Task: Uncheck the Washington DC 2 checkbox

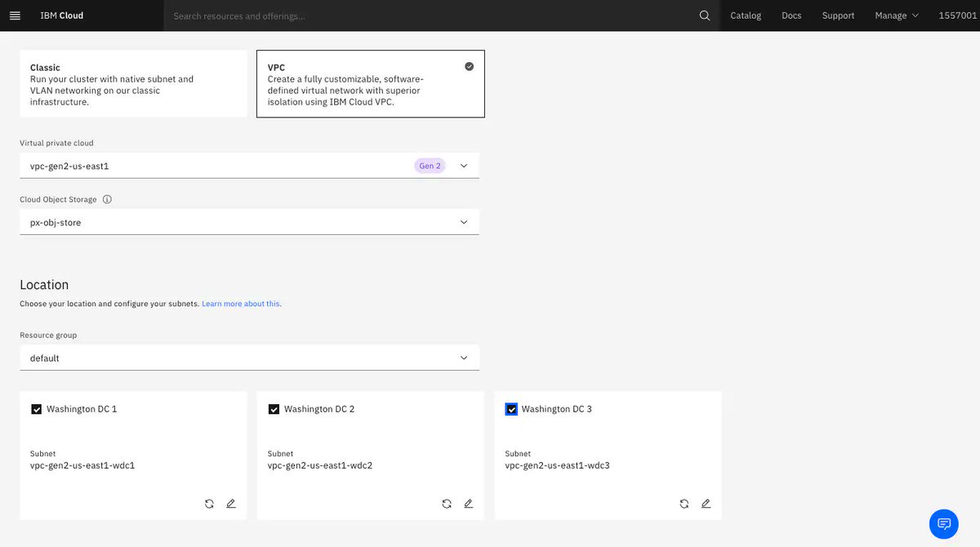Action: point(274,409)
